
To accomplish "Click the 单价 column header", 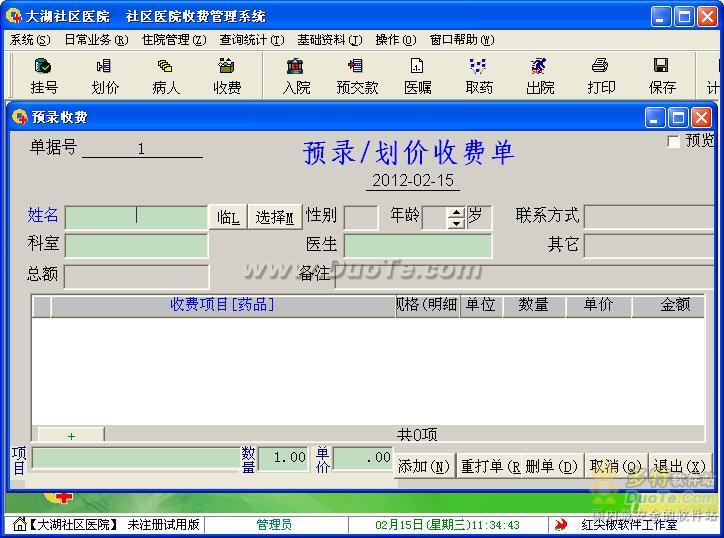I will click(x=598, y=305).
